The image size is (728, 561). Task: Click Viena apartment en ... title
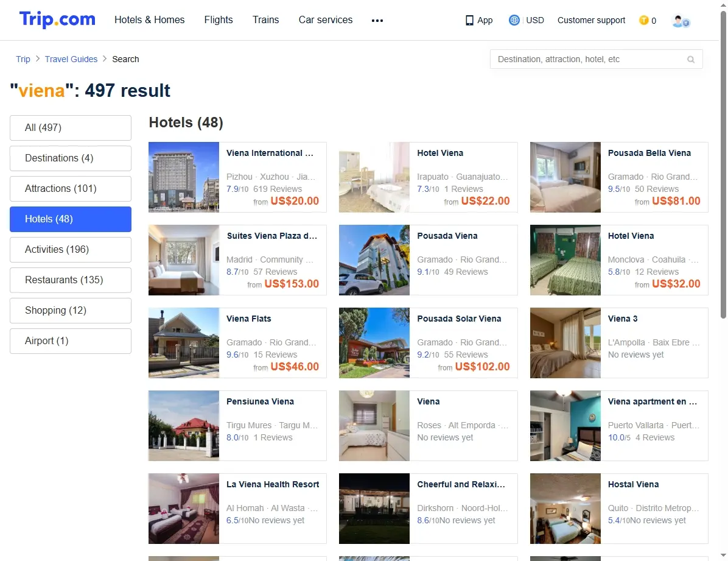click(653, 401)
